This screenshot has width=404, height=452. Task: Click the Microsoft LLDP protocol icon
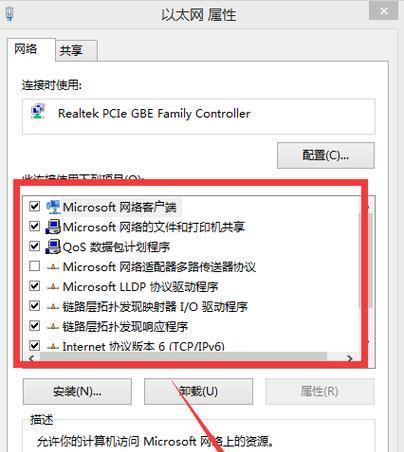pyautogui.click(x=53, y=287)
